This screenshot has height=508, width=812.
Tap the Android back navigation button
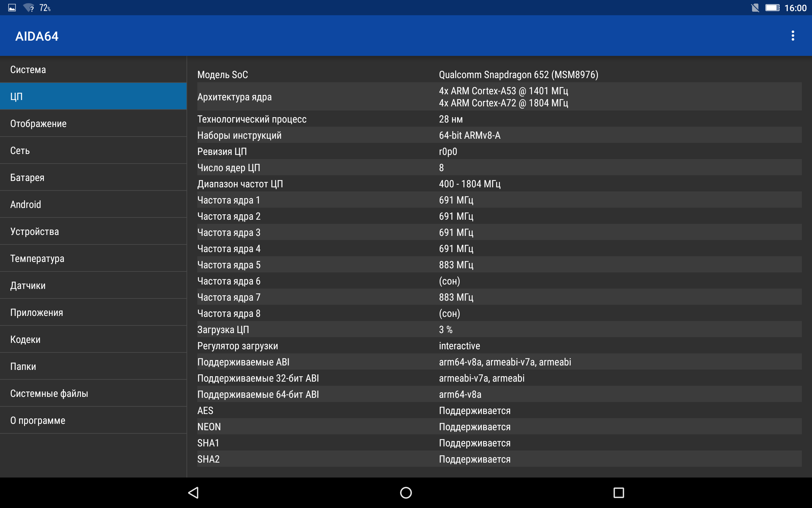point(193,492)
